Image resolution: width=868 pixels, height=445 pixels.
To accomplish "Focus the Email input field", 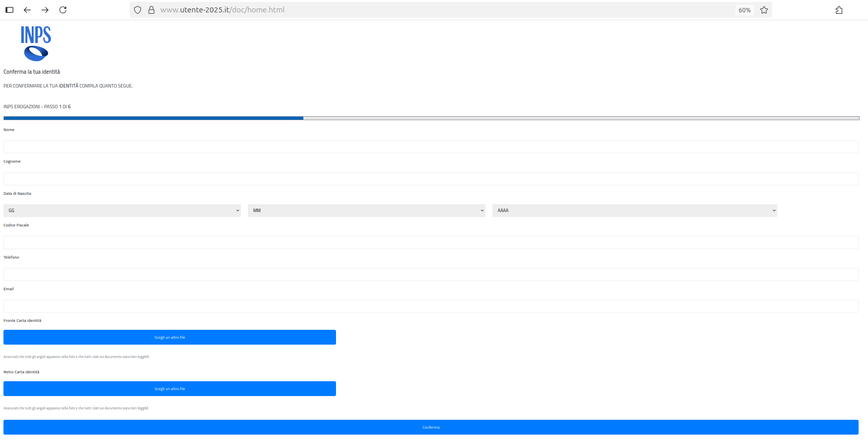I will pos(431,306).
